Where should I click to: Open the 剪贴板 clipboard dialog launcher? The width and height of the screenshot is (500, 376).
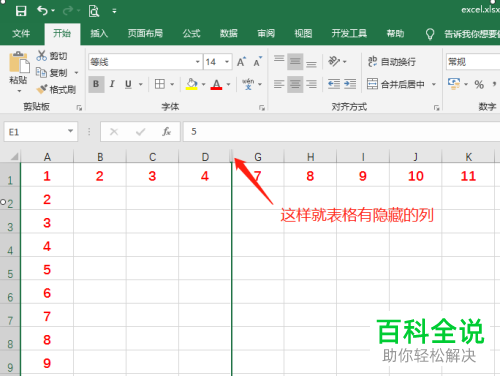pos(79,107)
